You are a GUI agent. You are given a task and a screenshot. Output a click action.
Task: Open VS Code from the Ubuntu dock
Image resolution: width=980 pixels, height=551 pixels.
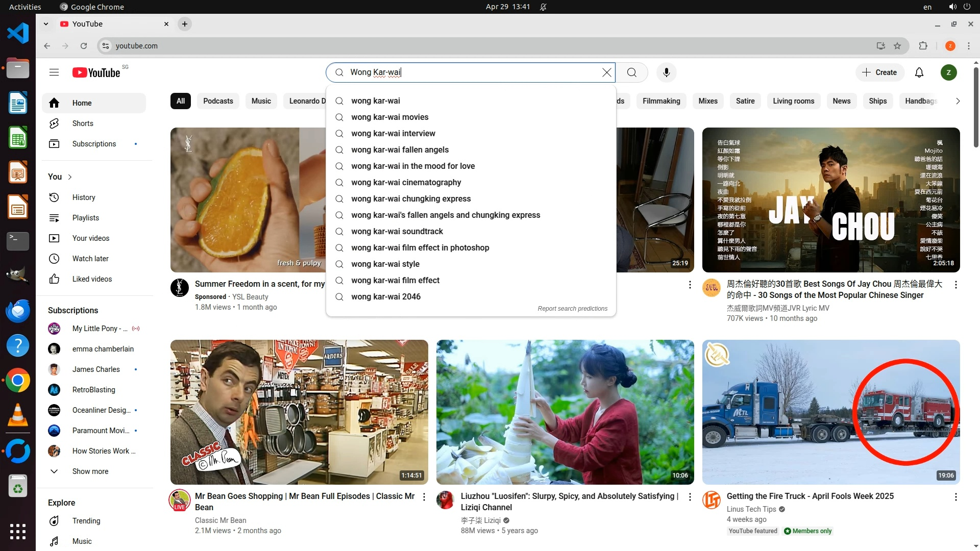18,34
